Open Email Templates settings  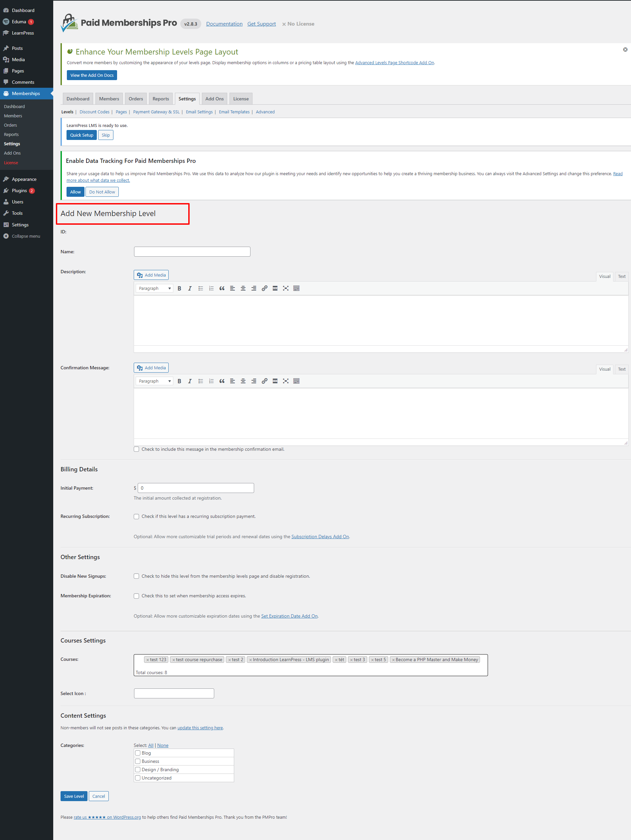(235, 112)
